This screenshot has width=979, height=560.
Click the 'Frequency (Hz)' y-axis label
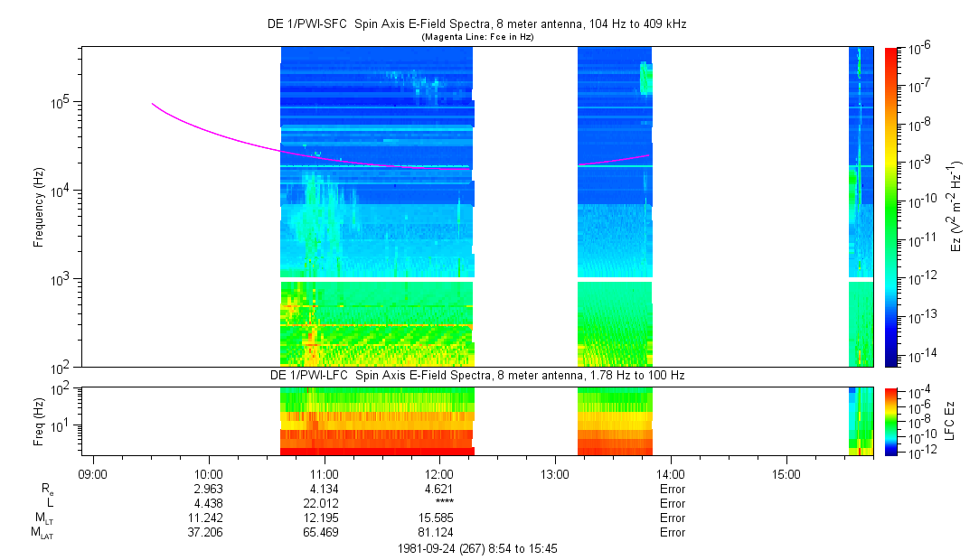39,206
